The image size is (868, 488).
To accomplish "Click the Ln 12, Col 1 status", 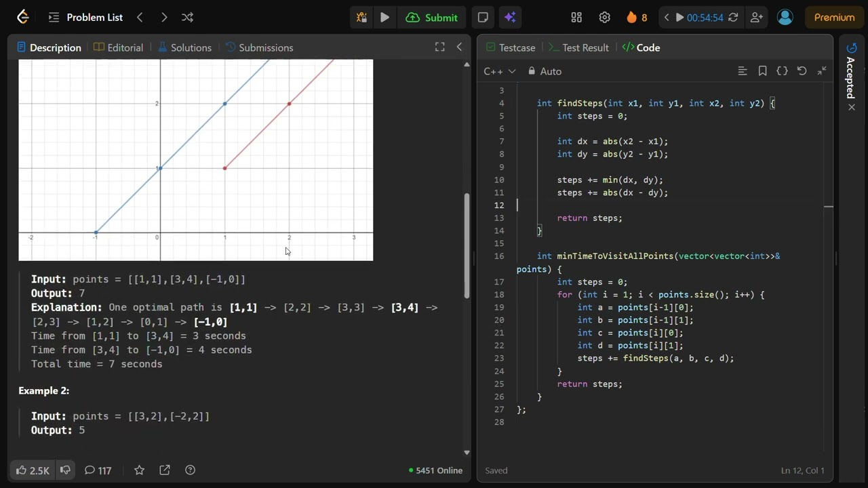I will pos(803,470).
